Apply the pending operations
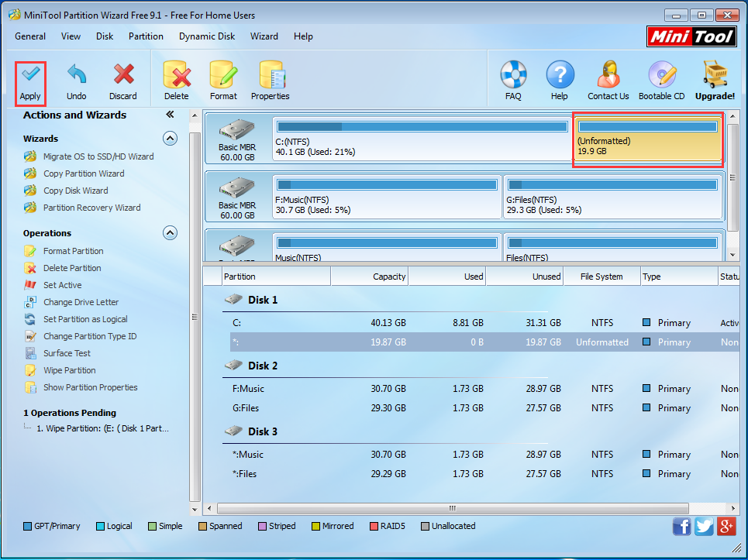 [x=30, y=84]
